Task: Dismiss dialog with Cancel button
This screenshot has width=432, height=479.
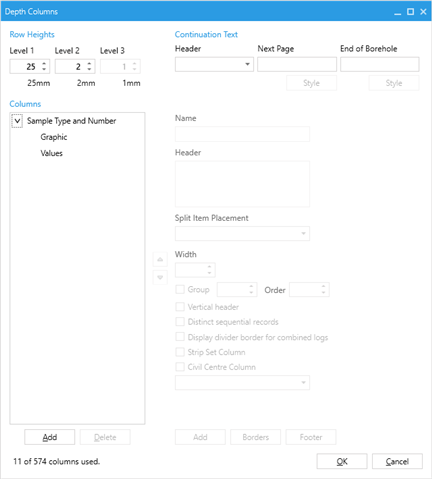Action: (x=397, y=461)
